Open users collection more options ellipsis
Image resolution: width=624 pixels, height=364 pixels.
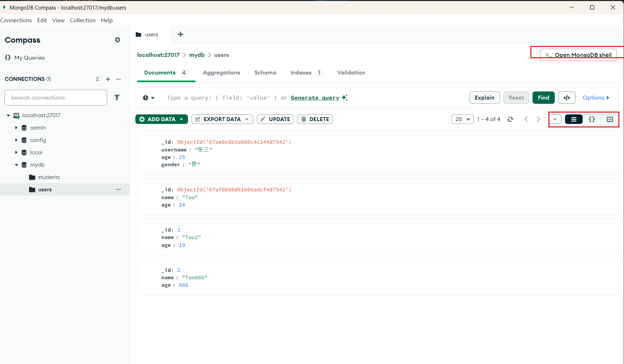pos(118,190)
